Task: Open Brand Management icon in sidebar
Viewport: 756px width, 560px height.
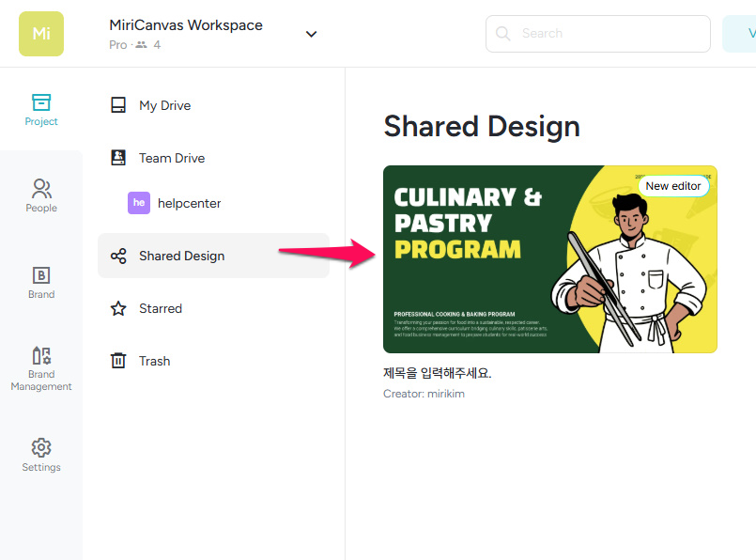Action: [41, 356]
